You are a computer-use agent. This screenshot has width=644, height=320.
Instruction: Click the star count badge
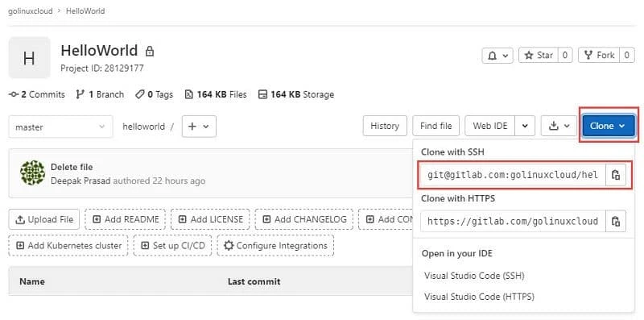coord(565,55)
